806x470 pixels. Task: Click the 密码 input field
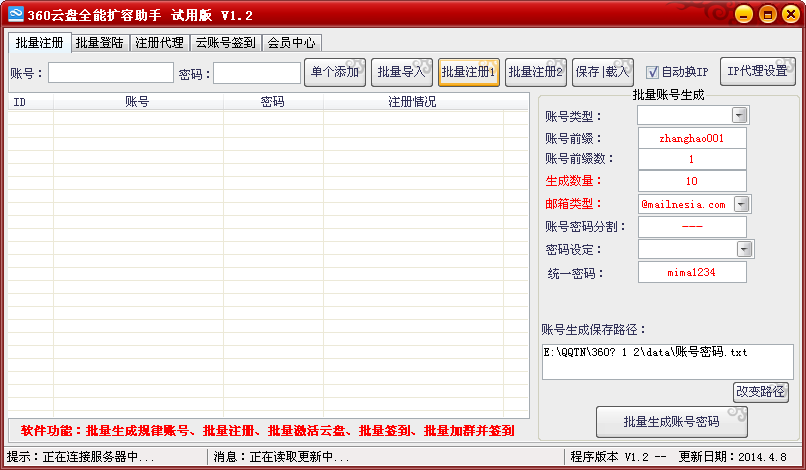click(257, 73)
